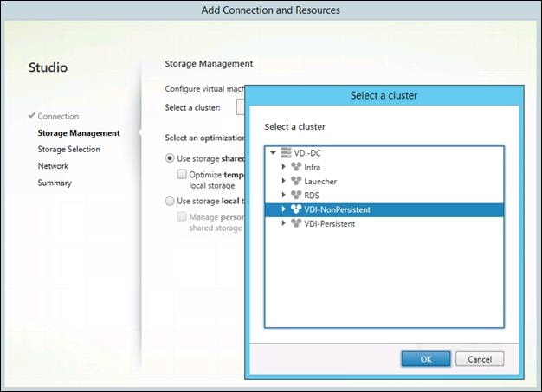Select the VDI-NonPersistent cluster label
The height and width of the screenshot is (392, 542).
pyautogui.click(x=338, y=209)
